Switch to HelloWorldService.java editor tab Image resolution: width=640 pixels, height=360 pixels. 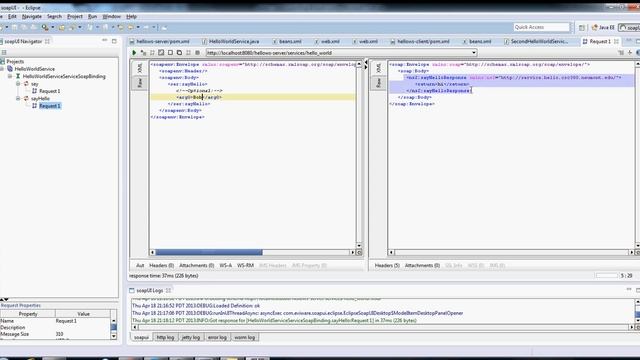click(231, 41)
